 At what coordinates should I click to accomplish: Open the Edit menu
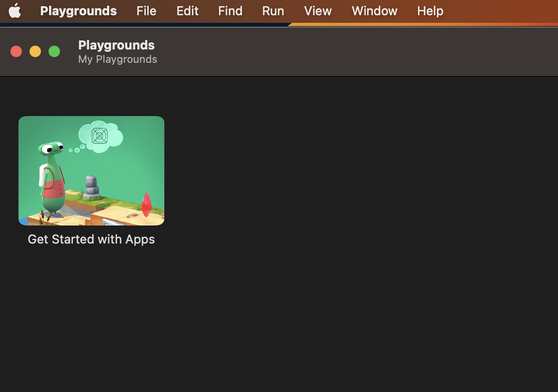[187, 10]
